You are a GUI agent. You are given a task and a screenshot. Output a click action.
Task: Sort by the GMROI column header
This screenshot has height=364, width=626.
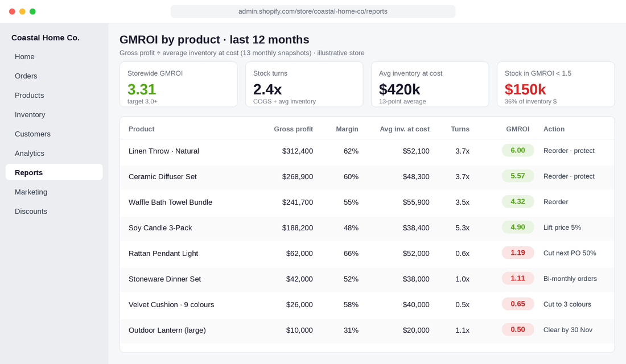click(518, 129)
